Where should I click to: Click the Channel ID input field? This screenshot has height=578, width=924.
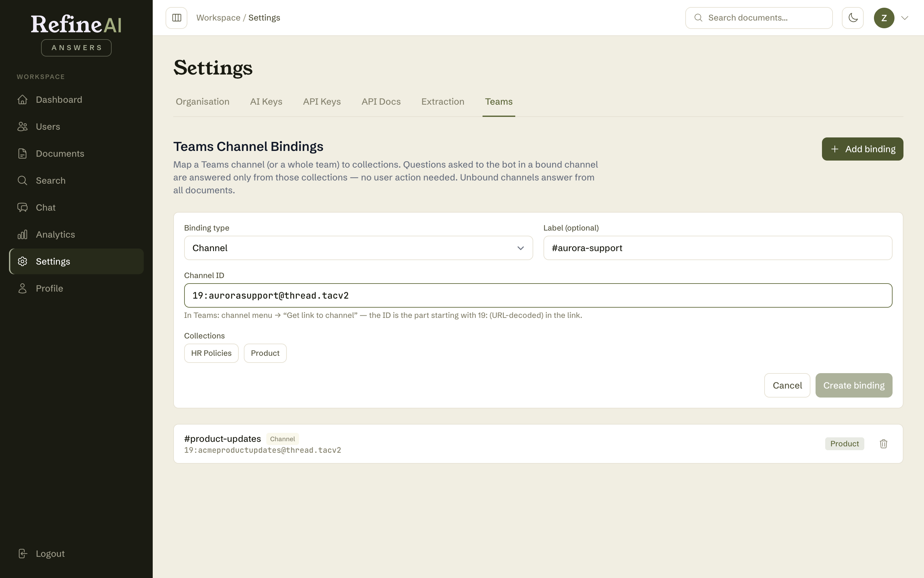[538, 295]
